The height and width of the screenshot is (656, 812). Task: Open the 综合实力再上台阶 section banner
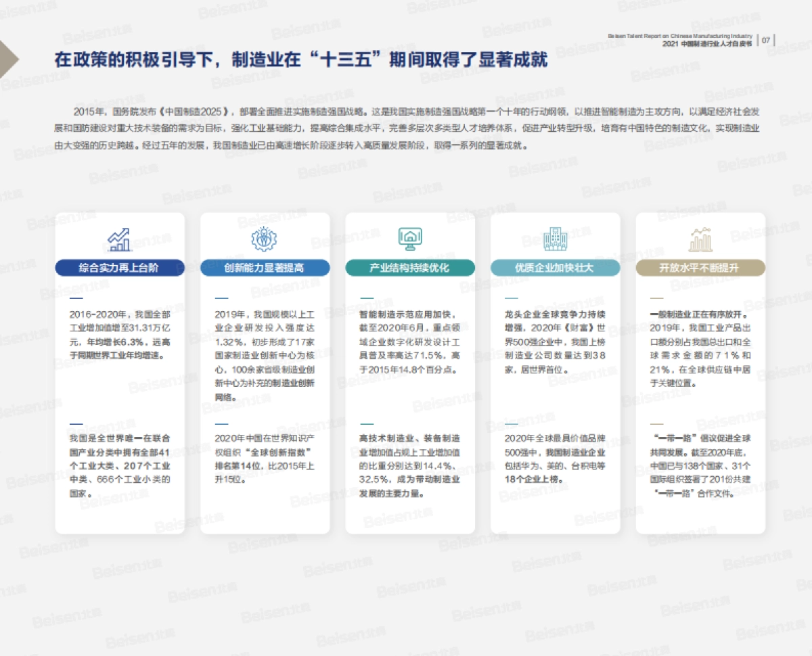(119, 268)
